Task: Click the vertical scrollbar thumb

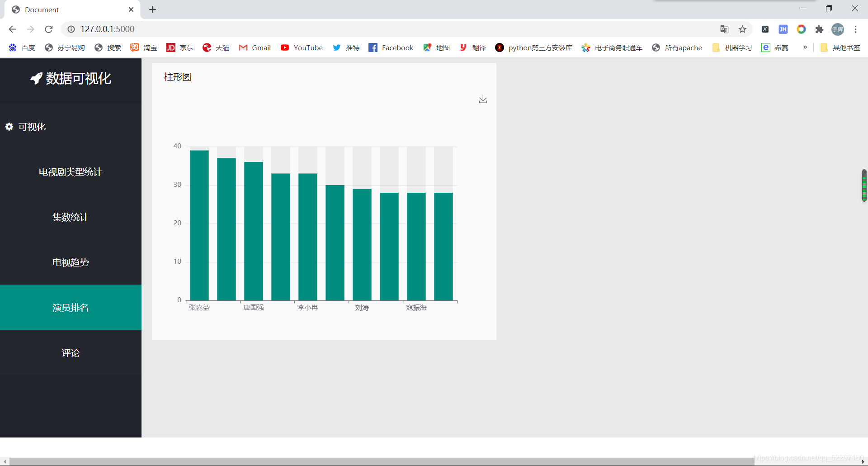Action: [864, 185]
